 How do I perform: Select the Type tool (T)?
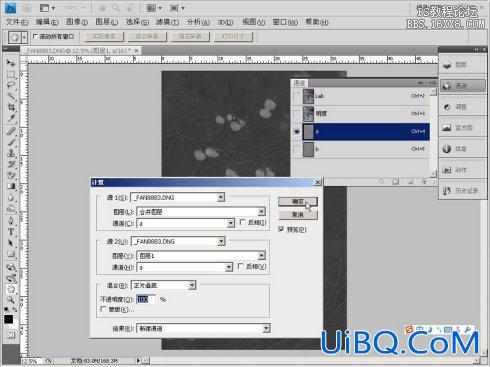(11, 232)
